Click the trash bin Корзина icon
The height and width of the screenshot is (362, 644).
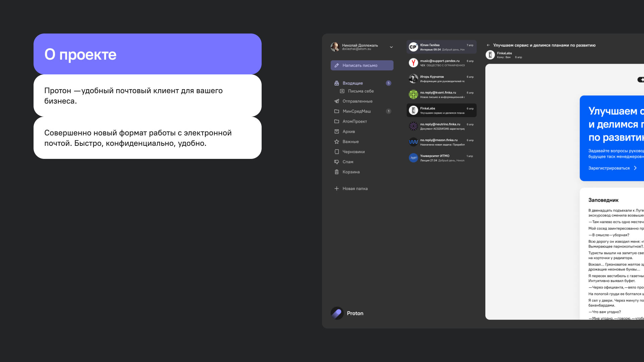336,172
